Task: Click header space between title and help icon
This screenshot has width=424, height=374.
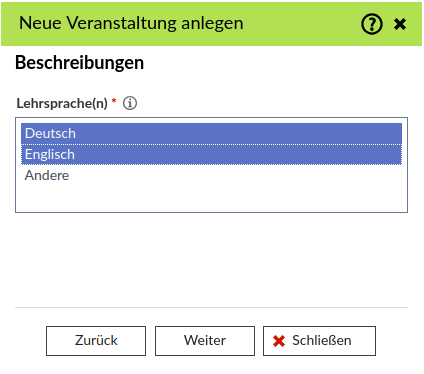Action: tap(302, 24)
